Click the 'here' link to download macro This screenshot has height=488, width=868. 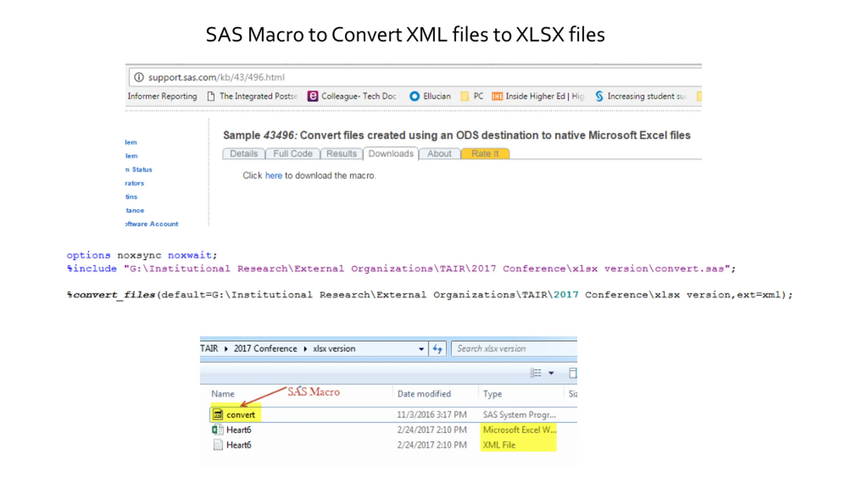click(x=274, y=176)
